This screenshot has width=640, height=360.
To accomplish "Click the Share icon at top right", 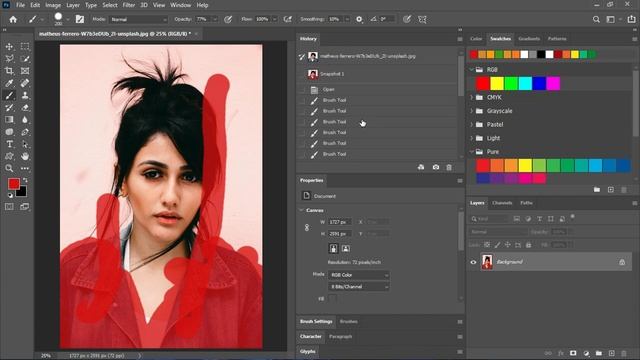I will point(631,19).
